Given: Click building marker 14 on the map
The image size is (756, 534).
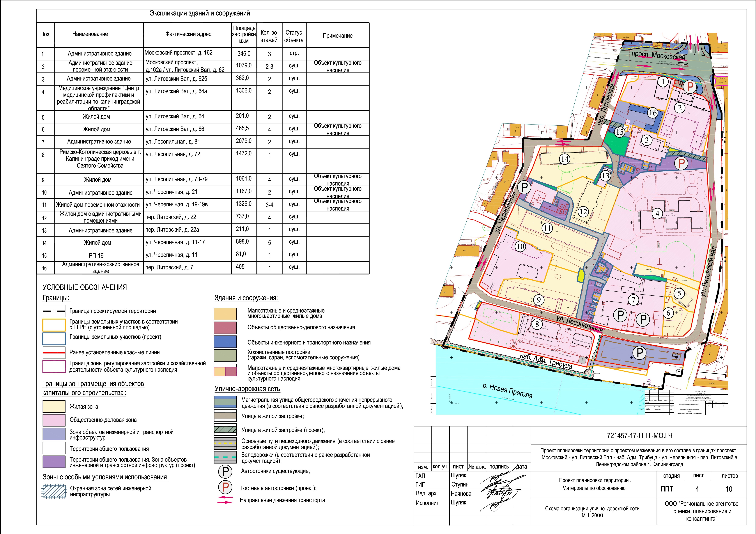Looking at the screenshot, I should pyautogui.click(x=564, y=159).
